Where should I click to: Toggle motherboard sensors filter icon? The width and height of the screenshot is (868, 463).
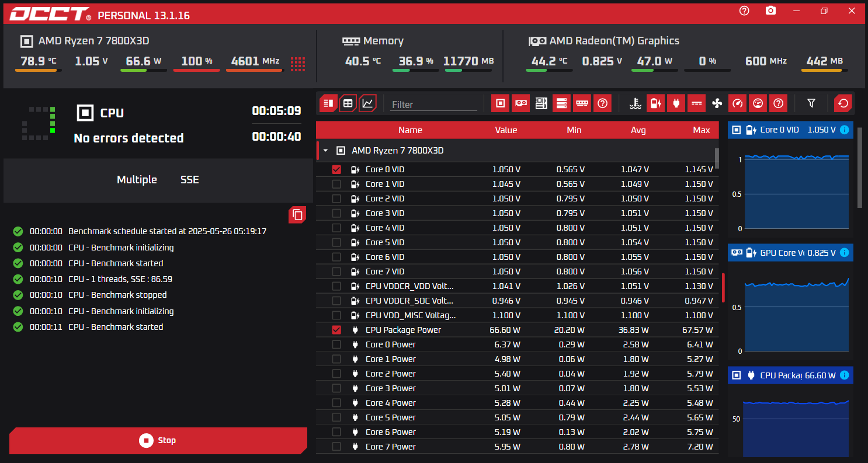coord(541,103)
